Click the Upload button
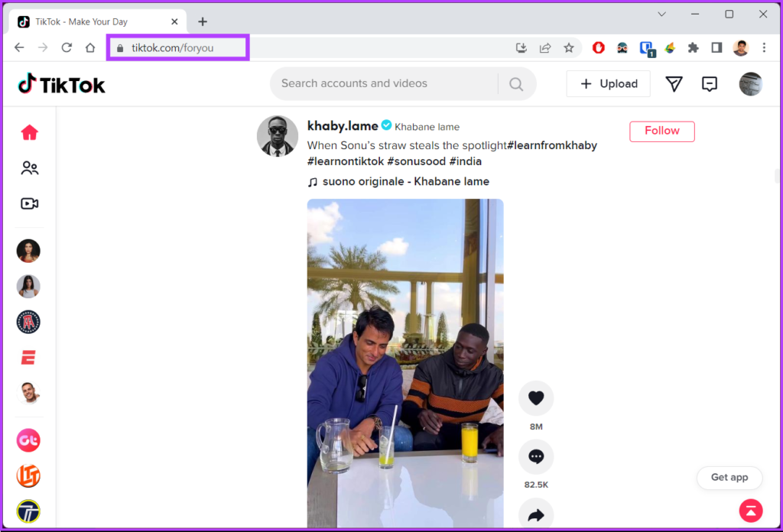 pos(608,84)
